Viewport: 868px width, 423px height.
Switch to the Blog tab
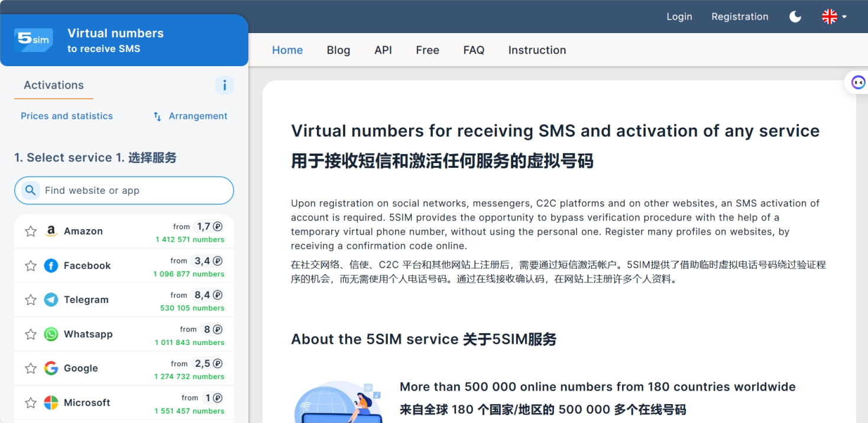(x=338, y=50)
